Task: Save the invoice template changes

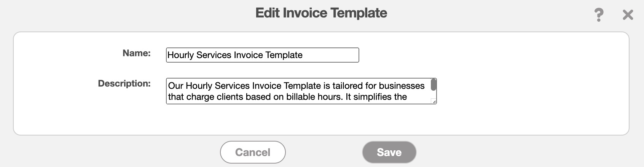Action: pos(389,152)
